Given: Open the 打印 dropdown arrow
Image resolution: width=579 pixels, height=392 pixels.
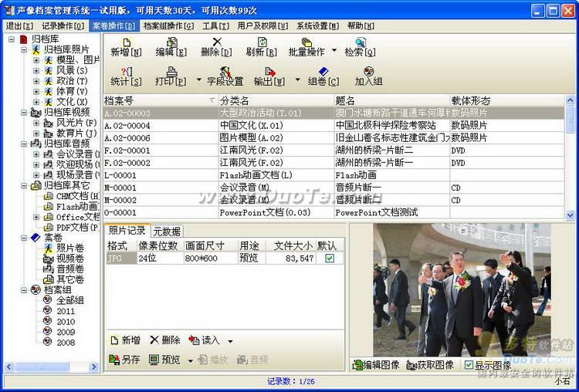Looking at the screenshot, I should 199,79.
